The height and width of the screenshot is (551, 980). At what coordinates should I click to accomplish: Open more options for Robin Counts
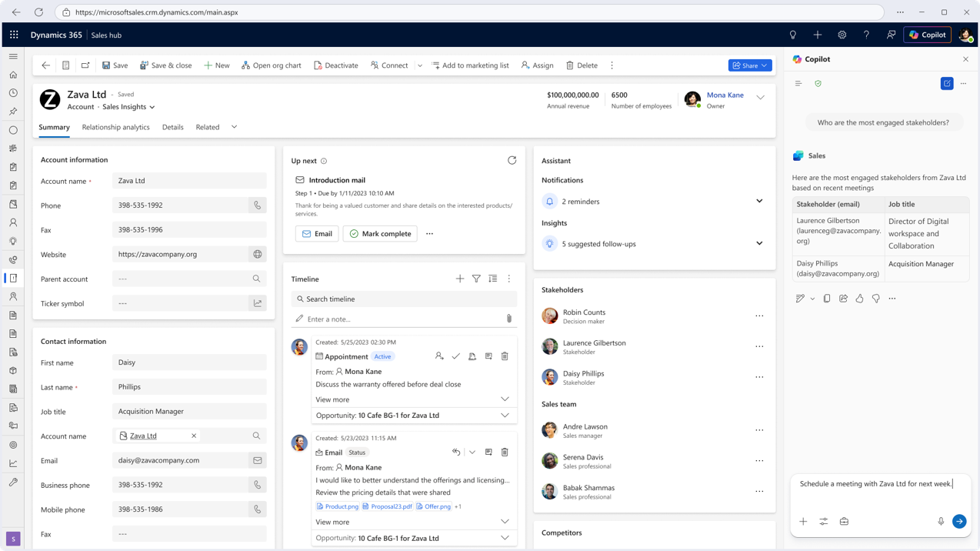(x=759, y=316)
